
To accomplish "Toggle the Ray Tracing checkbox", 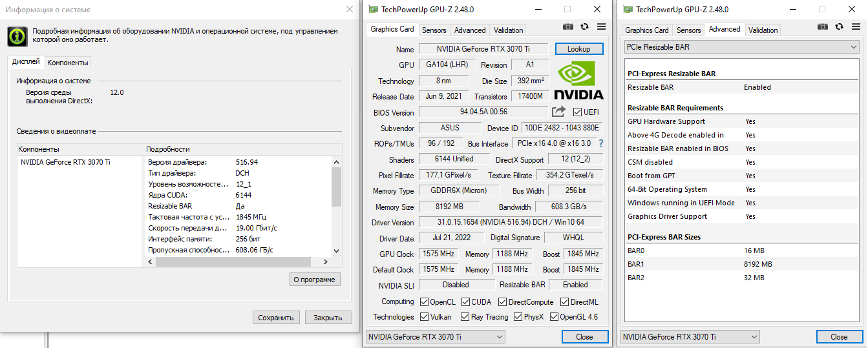I will 465,317.
